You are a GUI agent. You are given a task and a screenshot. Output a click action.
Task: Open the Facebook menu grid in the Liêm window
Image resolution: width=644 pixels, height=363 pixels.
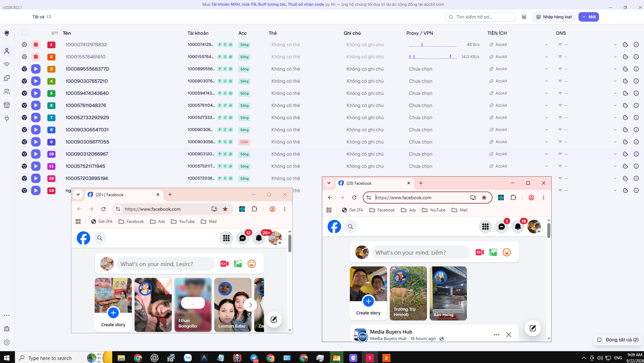coord(485,227)
